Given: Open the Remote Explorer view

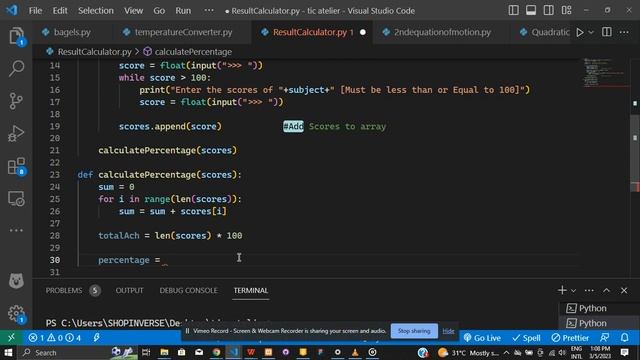Looking at the screenshot, I should pos(16,199).
